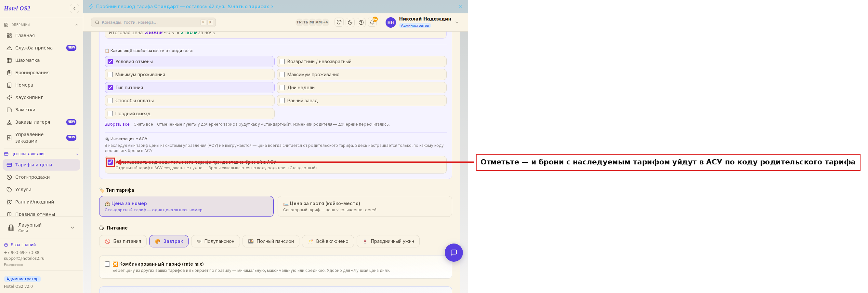Open the floating chat button
Viewport: 868px width, 293px height.
[x=454, y=253]
